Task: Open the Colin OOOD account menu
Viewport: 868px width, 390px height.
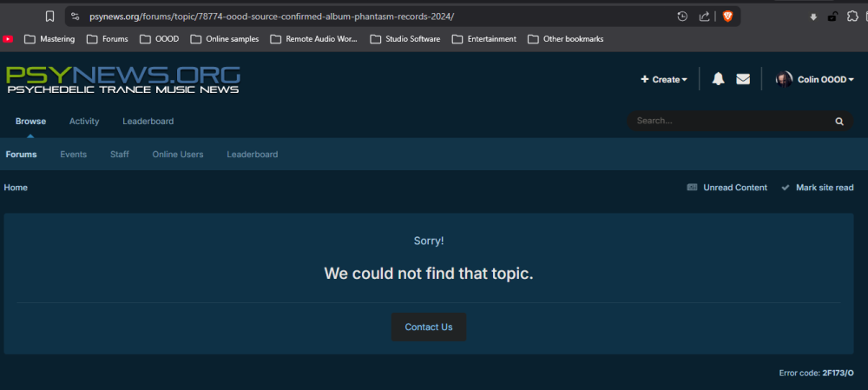Action: coord(814,79)
